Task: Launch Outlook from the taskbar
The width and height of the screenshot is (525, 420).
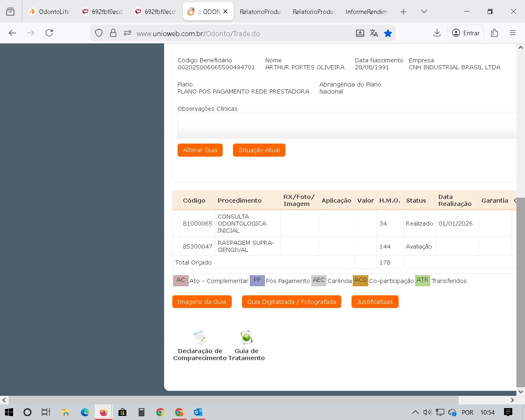Action: click(x=198, y=412)
